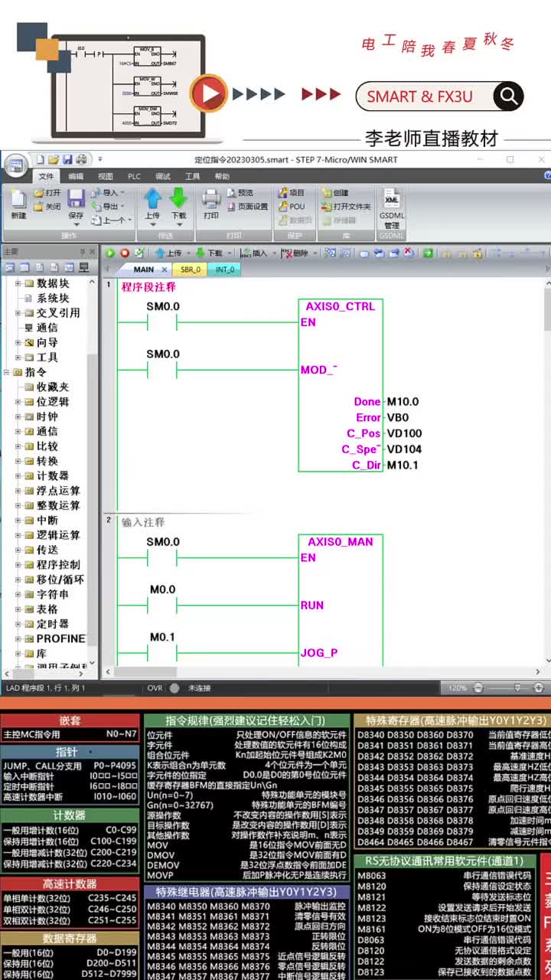Click the last communication icon in the project tree toolbar
This screenshot has height=980, width=551.
coord(84,267)
